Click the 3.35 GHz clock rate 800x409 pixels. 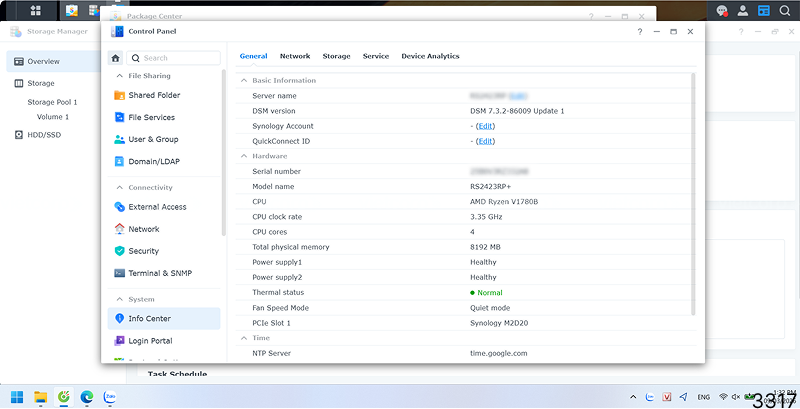click(x=486, y=217)
